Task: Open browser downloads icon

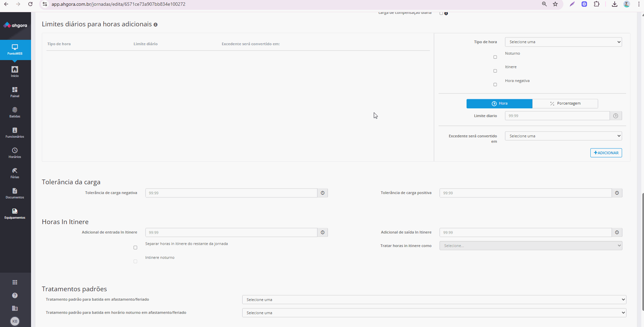Action: (615, 4)
